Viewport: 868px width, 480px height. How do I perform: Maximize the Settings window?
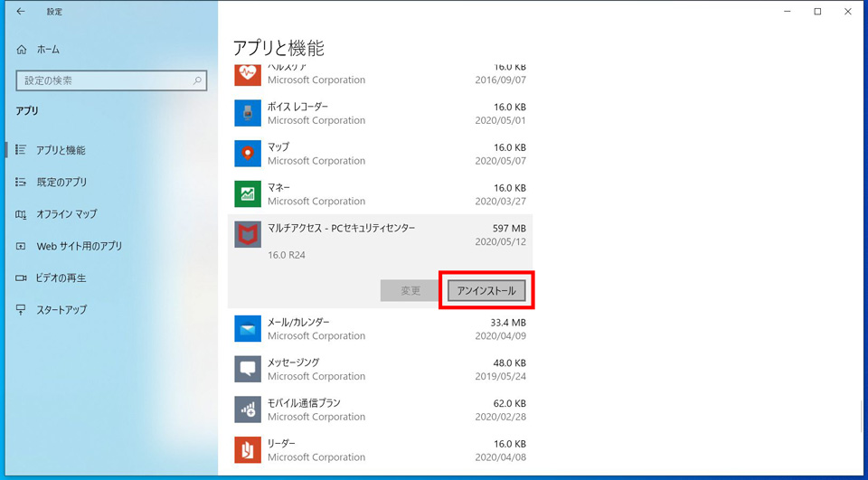[817, 12]
